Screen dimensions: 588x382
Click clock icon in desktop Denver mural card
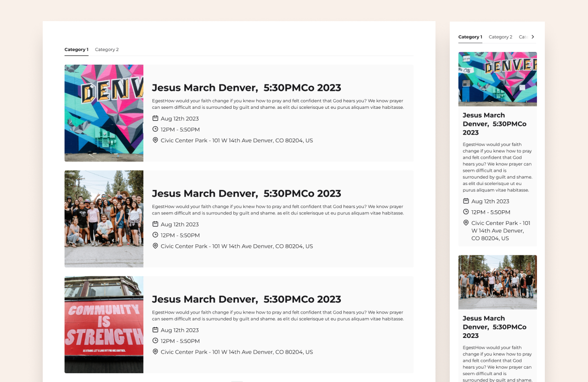155,129
